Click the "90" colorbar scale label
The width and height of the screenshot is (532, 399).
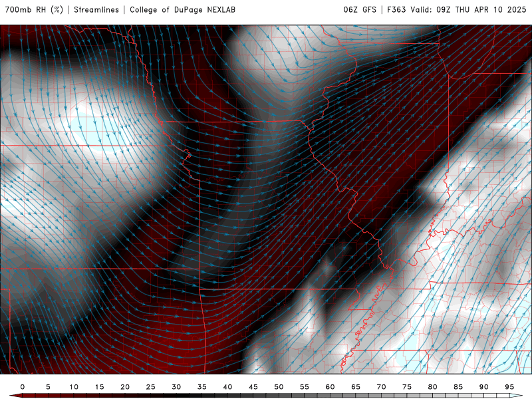[484, 387]
